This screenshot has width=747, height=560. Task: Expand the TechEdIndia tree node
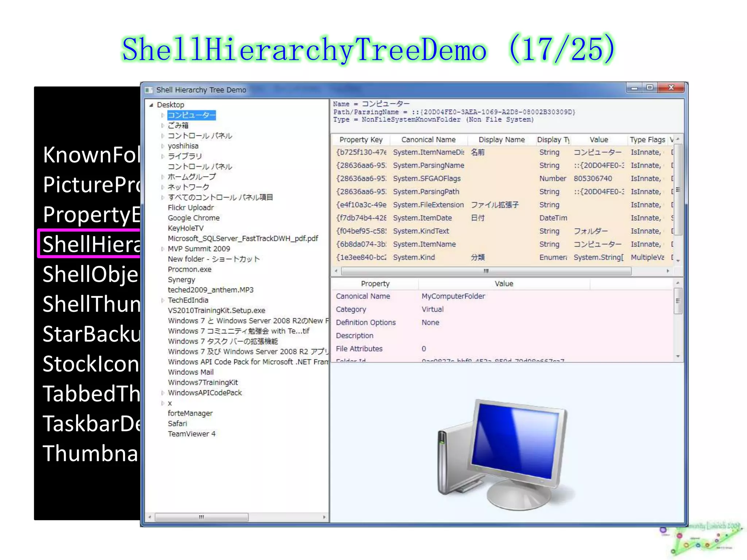coord(163,300)
